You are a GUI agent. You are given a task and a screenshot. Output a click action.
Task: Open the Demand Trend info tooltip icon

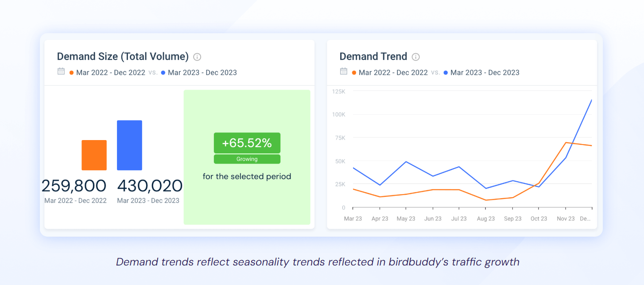(415, 56)
